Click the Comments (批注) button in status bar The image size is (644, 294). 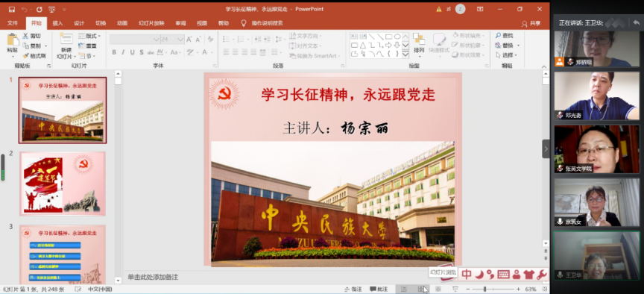(379, 289)
